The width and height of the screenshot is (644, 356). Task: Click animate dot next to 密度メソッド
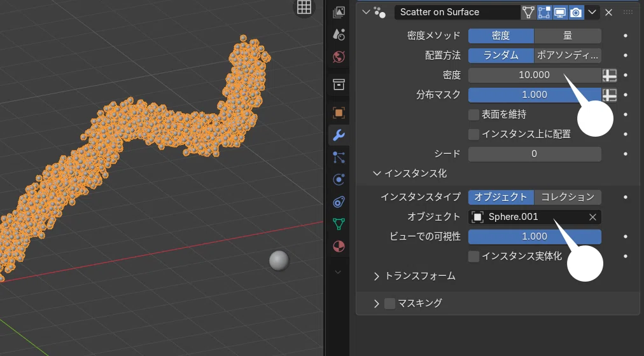626,36
